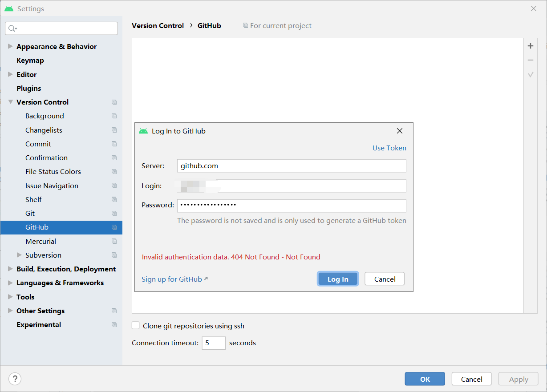Open help via the question mark icon

pyautogui.click(x=15, y=379)
